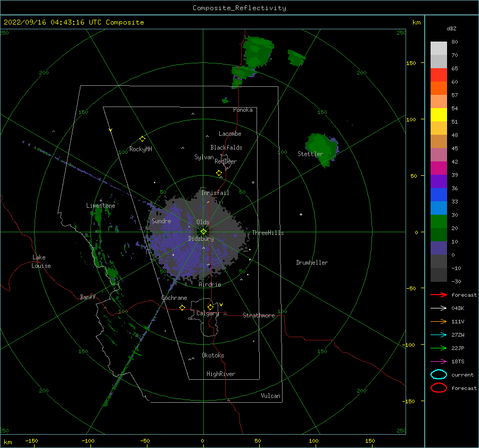Viewport: 479px width, 448px height.
Task: Click yellow diamond marker below Cochrane
Action: [183, 307]
